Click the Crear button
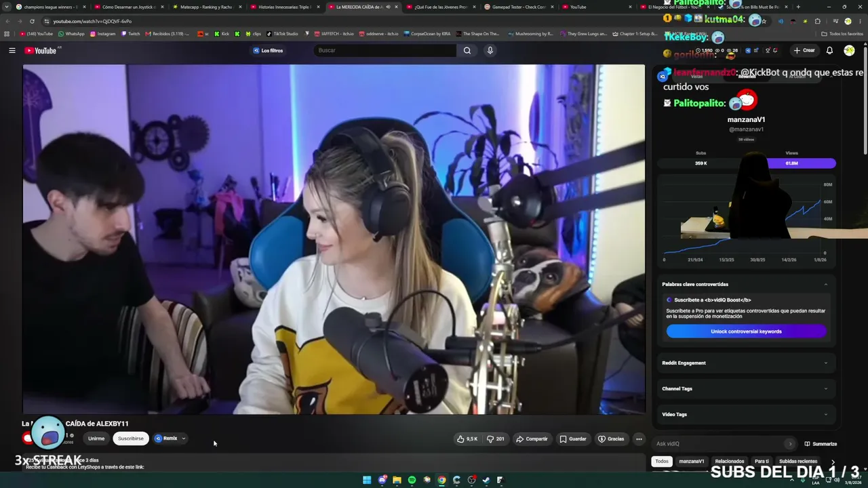The width and height of the screenshot is (868, 488). (804, 50)
